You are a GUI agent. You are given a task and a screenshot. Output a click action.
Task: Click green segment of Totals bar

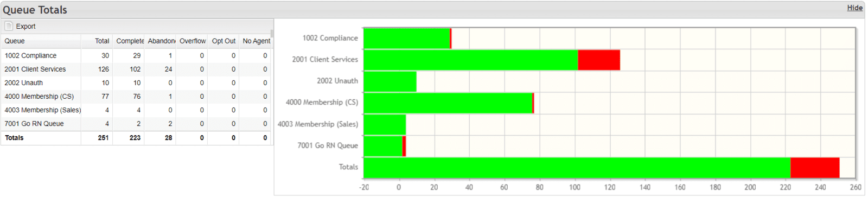(x=577, y=168)
